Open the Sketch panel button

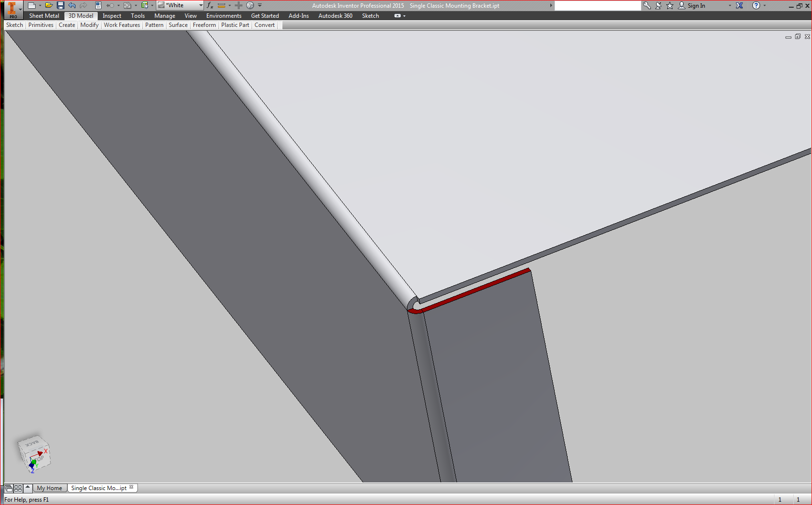(x=14, y=25)
